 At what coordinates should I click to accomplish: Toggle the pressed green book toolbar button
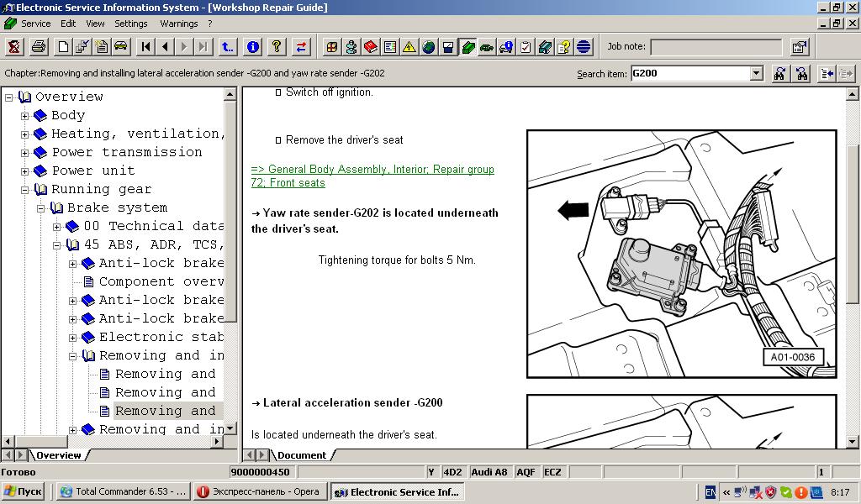click(x=467, y=47)
